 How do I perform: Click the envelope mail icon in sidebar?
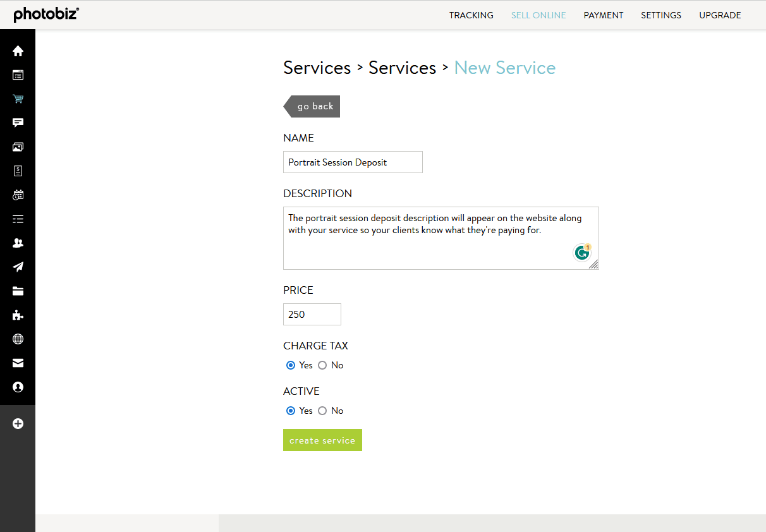pyautogui.click(x=18, y=363)
